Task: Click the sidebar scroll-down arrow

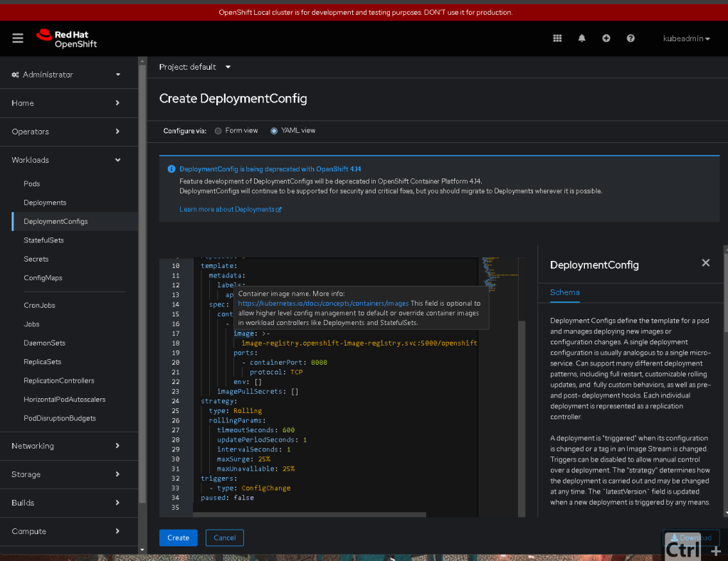Action: click(x=142, y=550)
